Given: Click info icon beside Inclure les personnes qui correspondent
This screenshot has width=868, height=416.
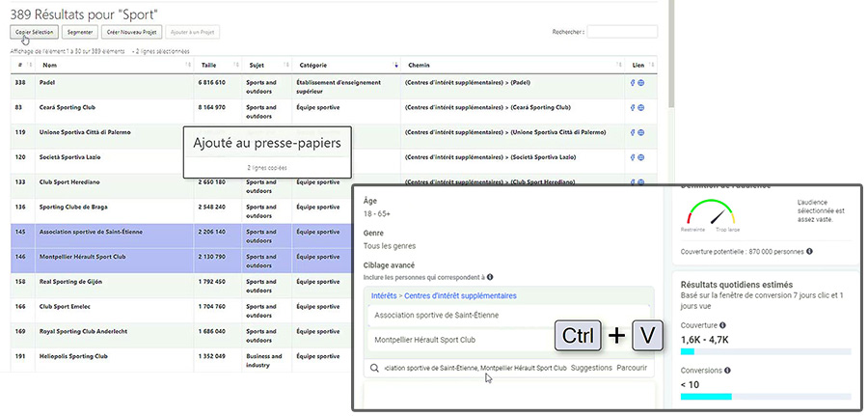Looking at the screenshot, I should click(490, 277).
